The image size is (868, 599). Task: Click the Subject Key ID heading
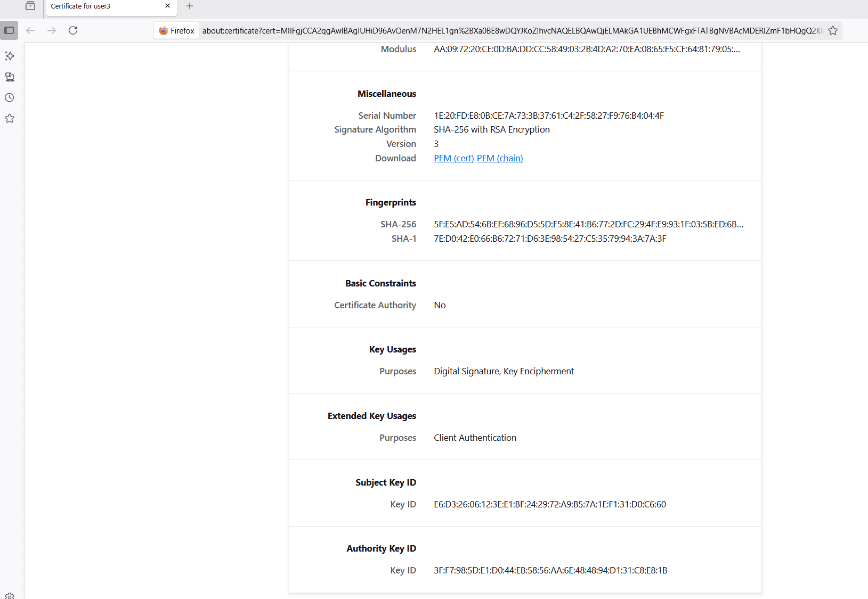click(386, 482)
